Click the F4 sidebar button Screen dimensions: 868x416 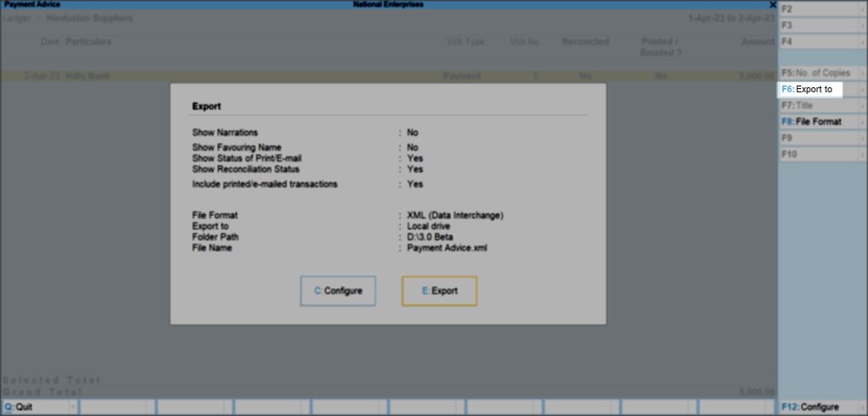click(x=822, y=42)
